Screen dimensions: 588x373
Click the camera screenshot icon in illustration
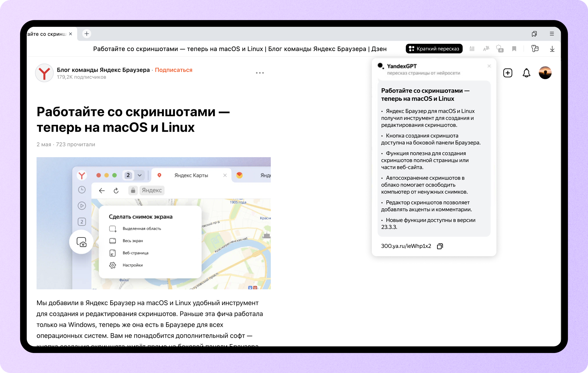tap(82, 242)
